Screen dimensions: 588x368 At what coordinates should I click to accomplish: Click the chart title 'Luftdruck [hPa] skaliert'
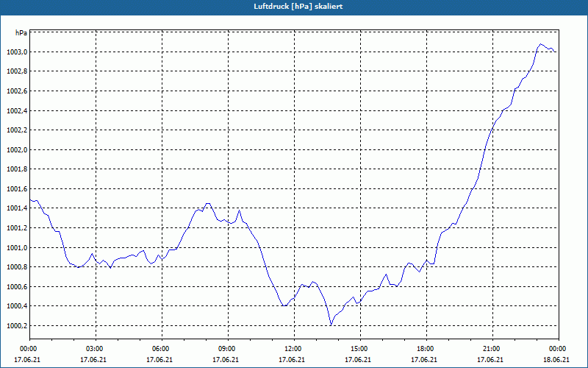pos(298,7)
